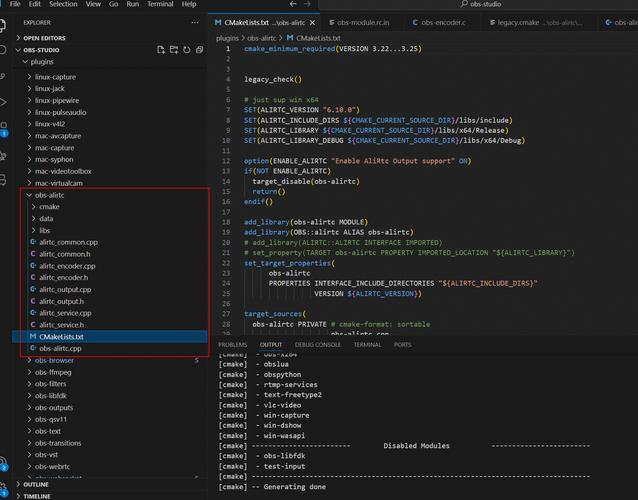Image resolution: width=638 pixels, height=500 pixels.
Task: Open the View menu
Action: tap(93, 4)
